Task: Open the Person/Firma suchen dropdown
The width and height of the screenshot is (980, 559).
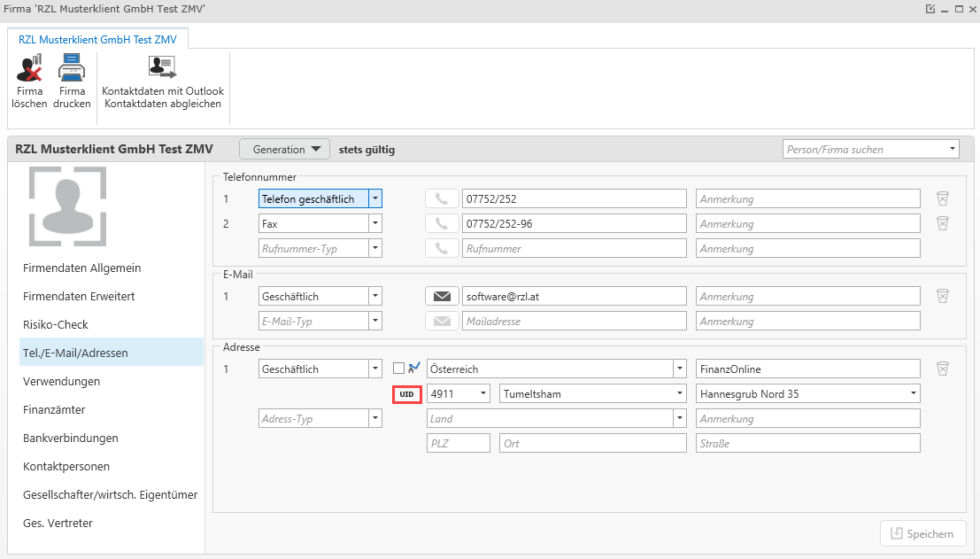Action: coord(953,150)
